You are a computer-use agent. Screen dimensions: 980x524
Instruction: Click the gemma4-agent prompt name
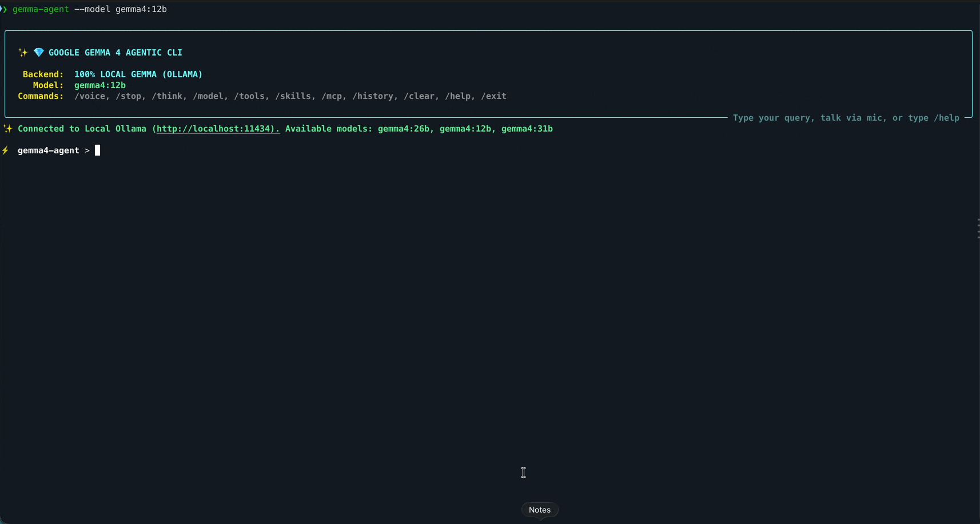point(49,150)
